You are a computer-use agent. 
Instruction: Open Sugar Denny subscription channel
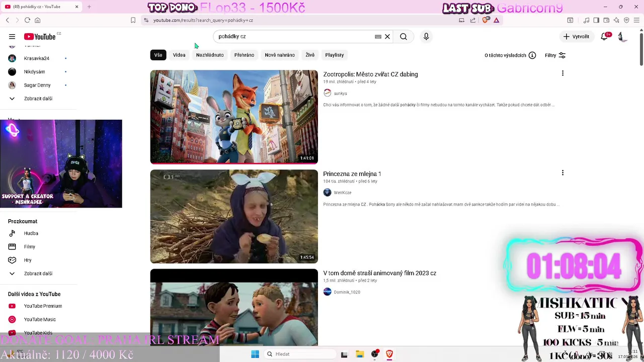[37, 85]
